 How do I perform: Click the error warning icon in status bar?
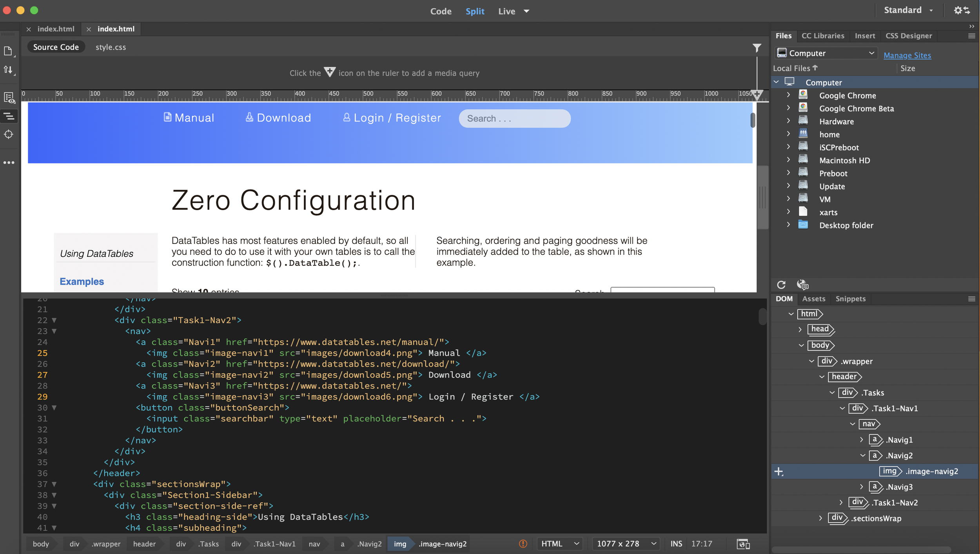coord(523,544)
